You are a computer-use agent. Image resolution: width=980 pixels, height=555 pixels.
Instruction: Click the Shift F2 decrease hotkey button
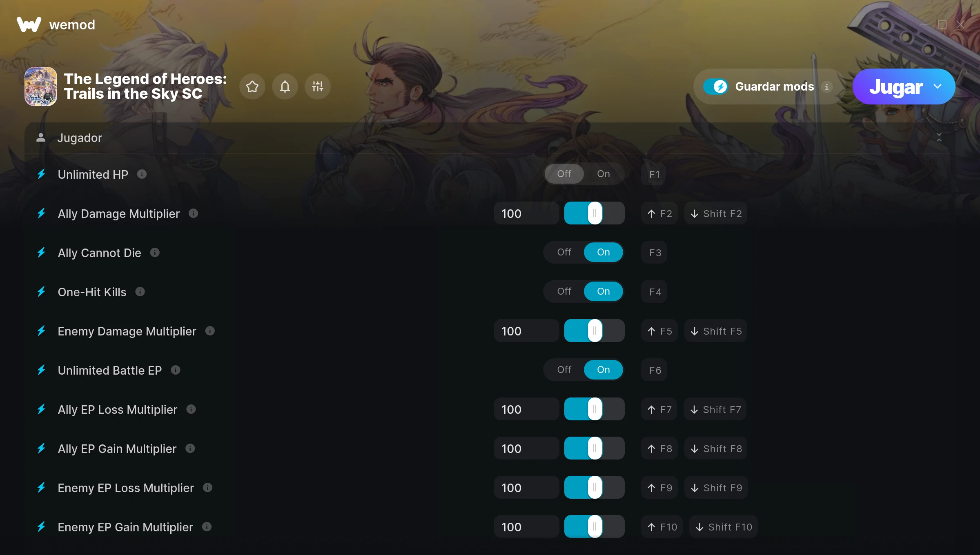pyautogui.click(x=716, y=213)
